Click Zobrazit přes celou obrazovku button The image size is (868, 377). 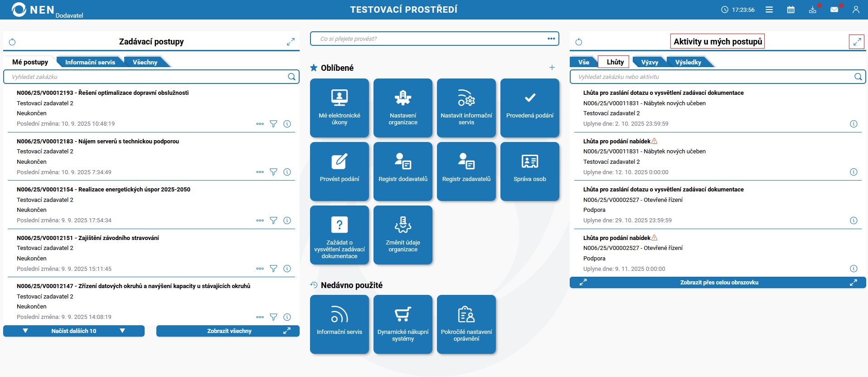718,282
